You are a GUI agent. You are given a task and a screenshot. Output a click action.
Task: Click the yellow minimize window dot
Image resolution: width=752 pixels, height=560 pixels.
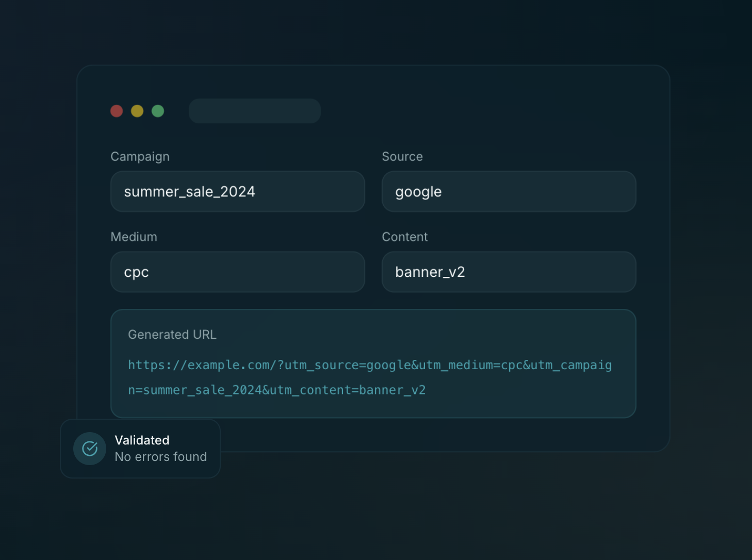point(137,111)
